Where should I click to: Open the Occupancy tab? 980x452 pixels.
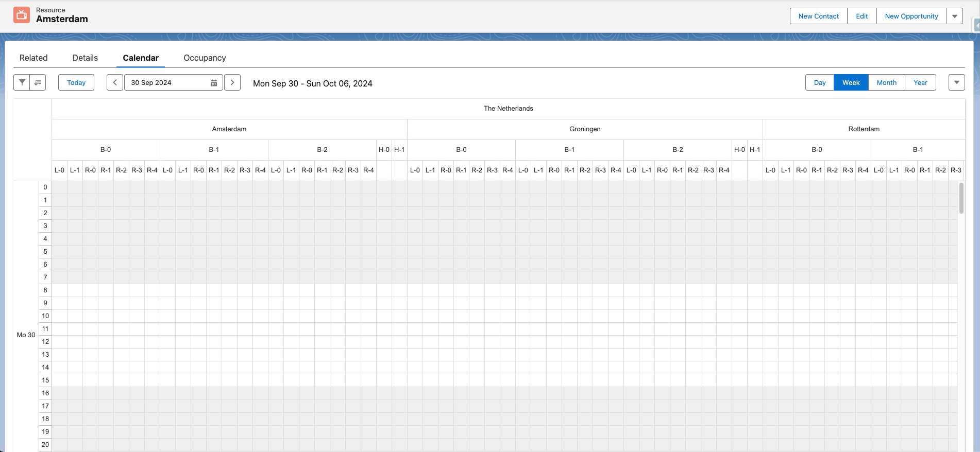[205, 58]
